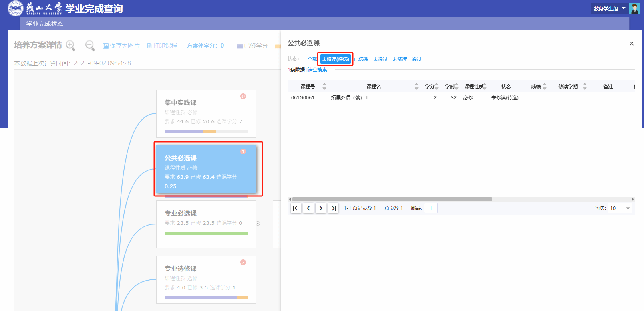
Task: Select the 全部 status filter
Action: pos(312,59)
